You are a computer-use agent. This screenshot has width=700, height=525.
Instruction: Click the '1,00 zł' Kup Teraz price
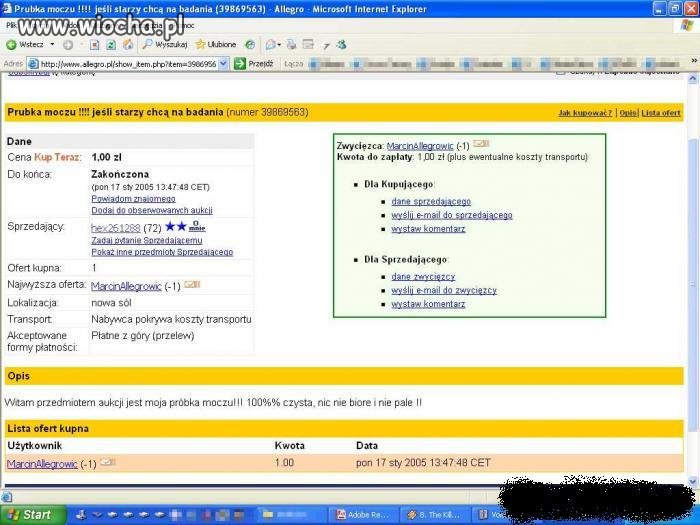pos(106,158)
